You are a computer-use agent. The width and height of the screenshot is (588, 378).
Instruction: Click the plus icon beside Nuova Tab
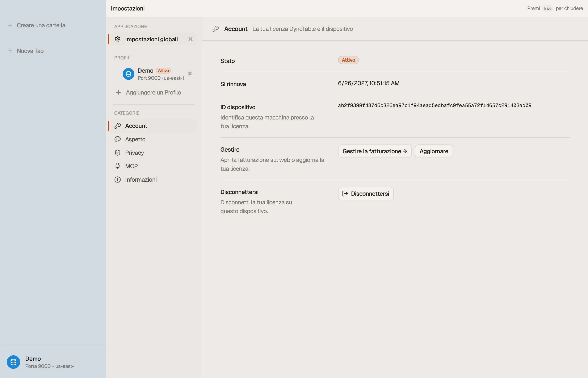10,51
